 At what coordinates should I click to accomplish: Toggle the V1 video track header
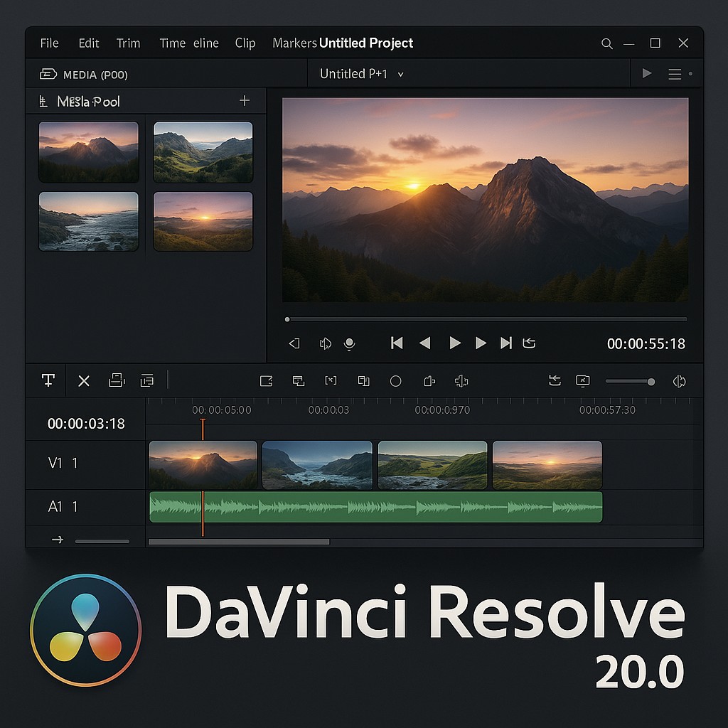[63, 464]
